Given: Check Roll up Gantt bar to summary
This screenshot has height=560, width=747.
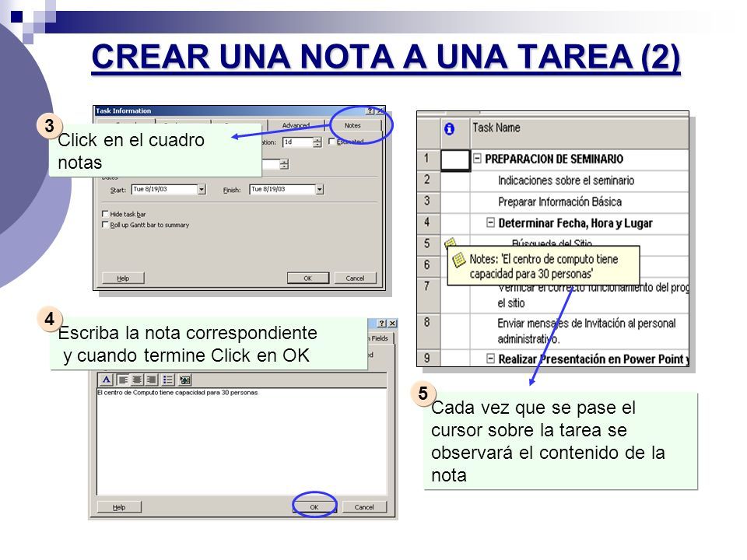Looking at the screenshot, I should point(105,225).
